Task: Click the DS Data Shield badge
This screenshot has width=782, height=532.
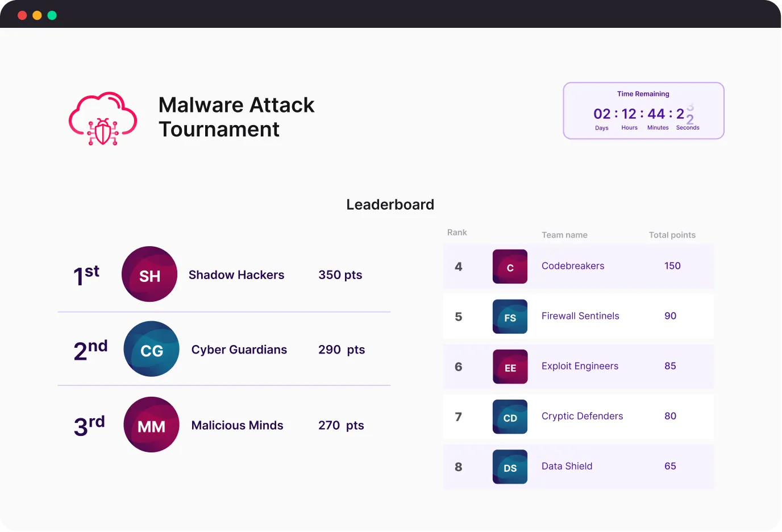Action: point(510,467)
